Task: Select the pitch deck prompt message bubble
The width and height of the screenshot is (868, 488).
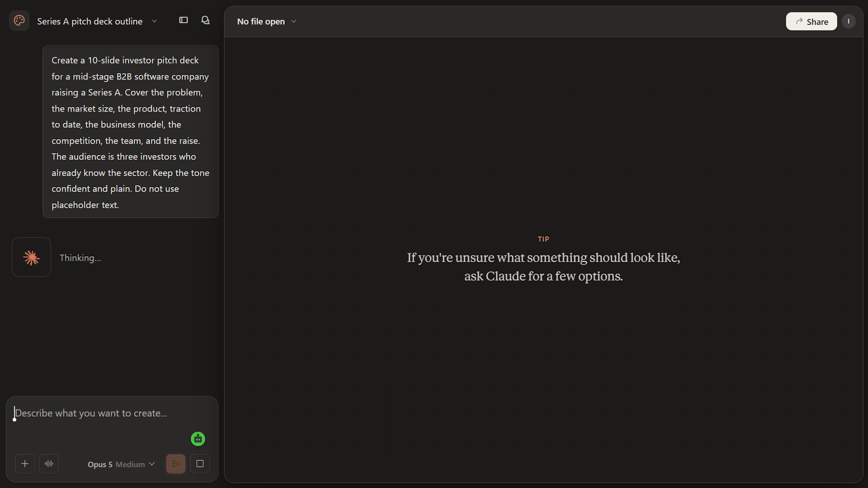Action: 130,132
